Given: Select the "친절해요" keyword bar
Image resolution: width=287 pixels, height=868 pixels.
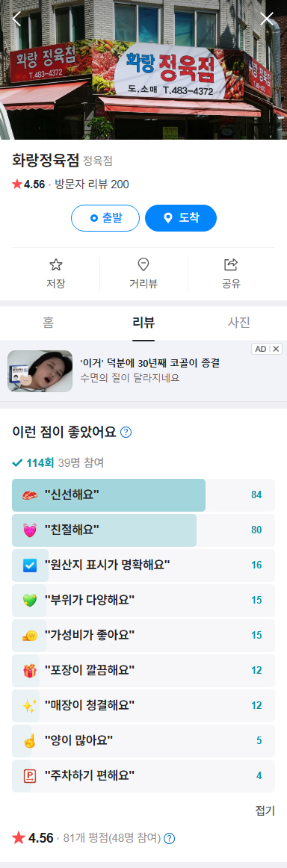Looking at the screenshot, I should click(143, 530).
